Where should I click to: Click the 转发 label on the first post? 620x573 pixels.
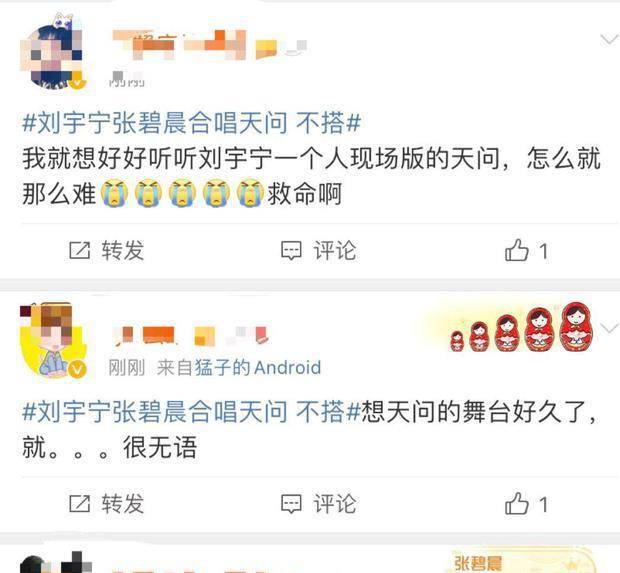122,251
